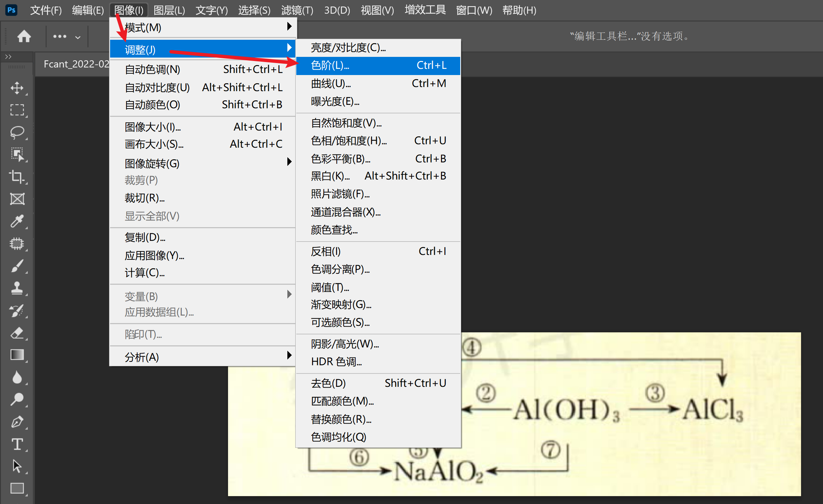
Task: Select the Rectangular Marquee tool
Action: 17,110
